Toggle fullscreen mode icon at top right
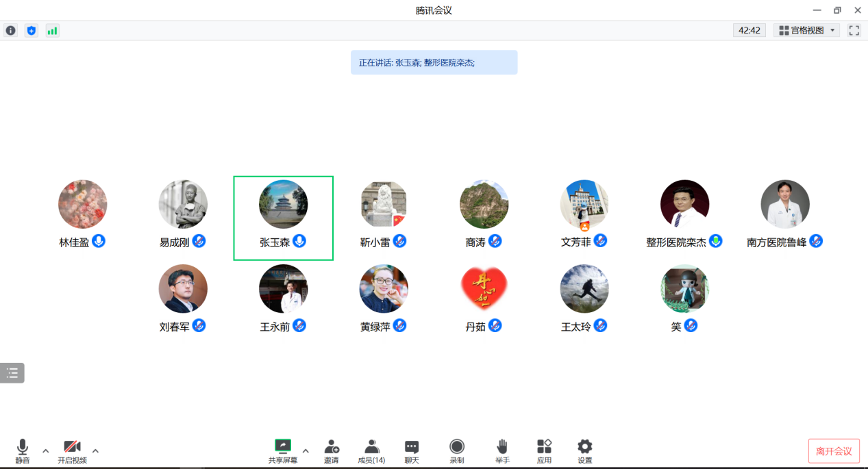868x469 pixels. pos(854,30)
